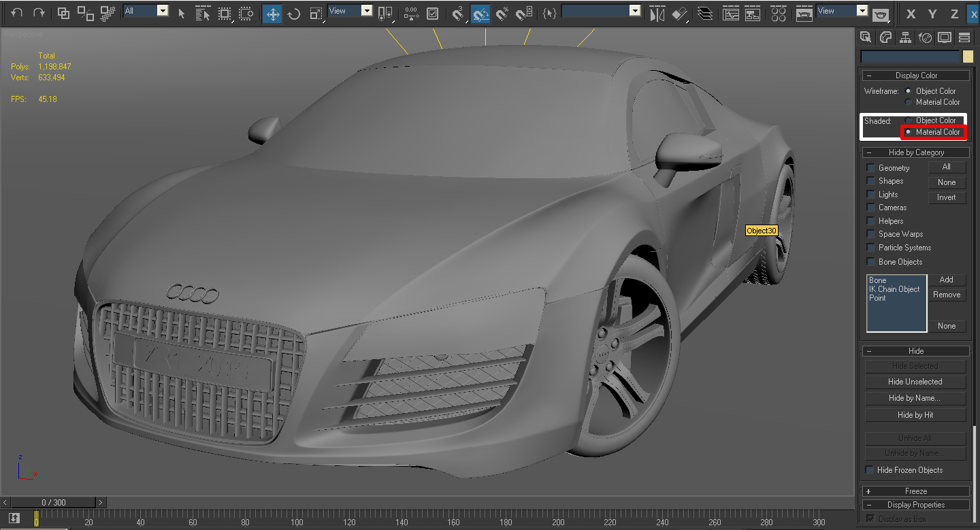Click the Align tool
Viewport: 980px width, 530px height.
[x=679, y=13]
